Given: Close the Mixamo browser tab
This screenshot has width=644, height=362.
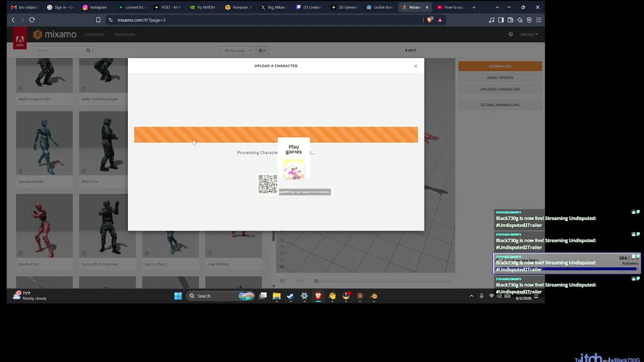Looking at the screenshot, I should [x=427, y=7].
